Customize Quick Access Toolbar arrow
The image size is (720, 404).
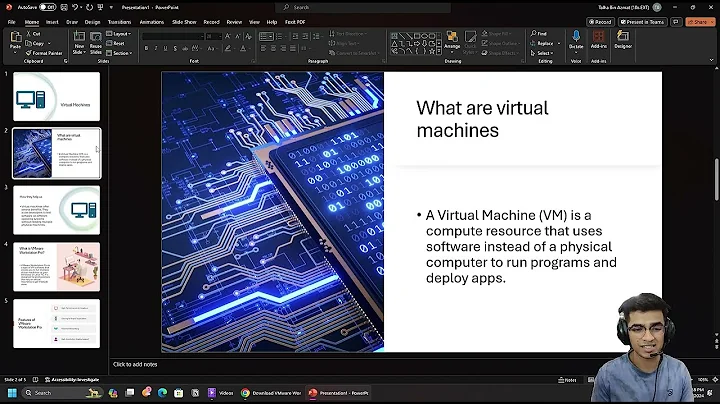click(x=111, y=7)
